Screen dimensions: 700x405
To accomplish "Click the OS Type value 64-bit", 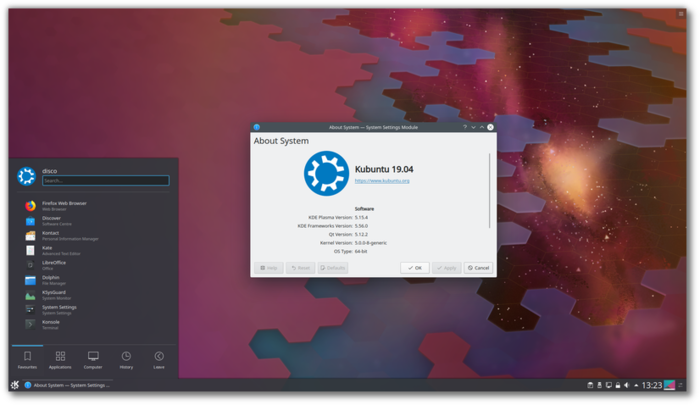I will [361, 251].
